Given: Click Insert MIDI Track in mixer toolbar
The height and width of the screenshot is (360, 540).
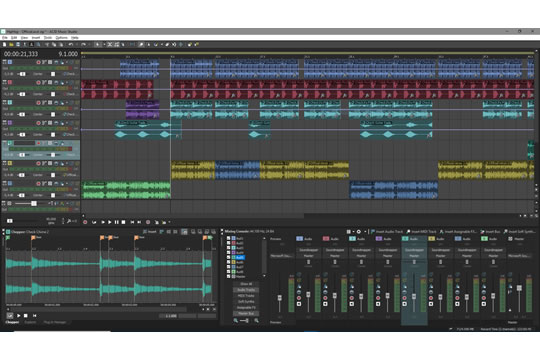Looking at the screenshot, I should coord(421,232).
